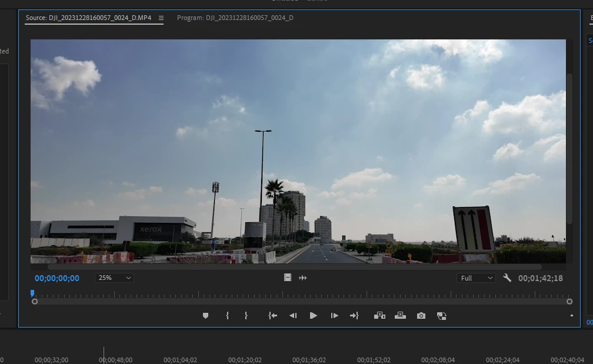This screenshot has height=364, width=593.
Task: Click the source video preview frame
Action: point(298,151)
